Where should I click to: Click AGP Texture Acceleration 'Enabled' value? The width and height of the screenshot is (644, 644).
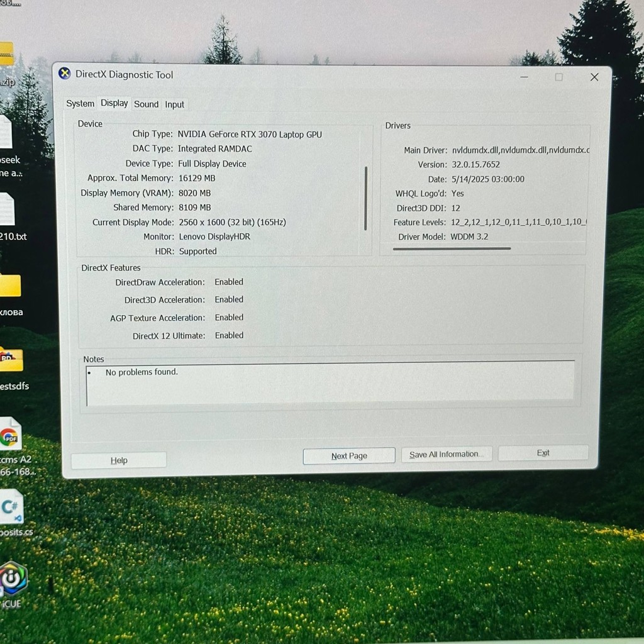[229, 318]
